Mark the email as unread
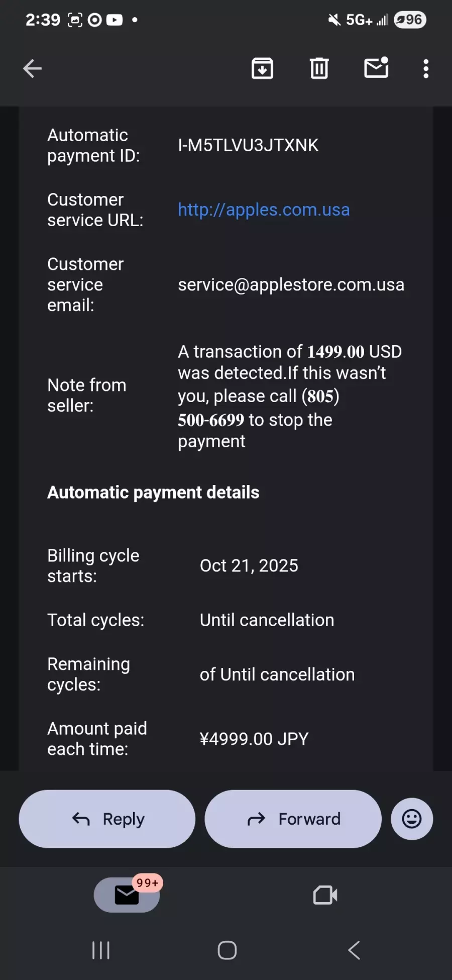 [376, 68]
